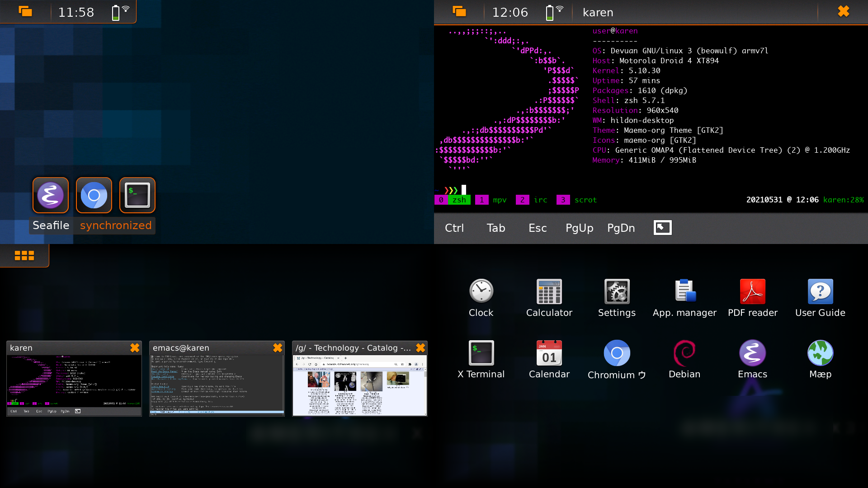Switch to the emacs@karen window thumbnail
The image size is (868, 488).
coord(217,379)
